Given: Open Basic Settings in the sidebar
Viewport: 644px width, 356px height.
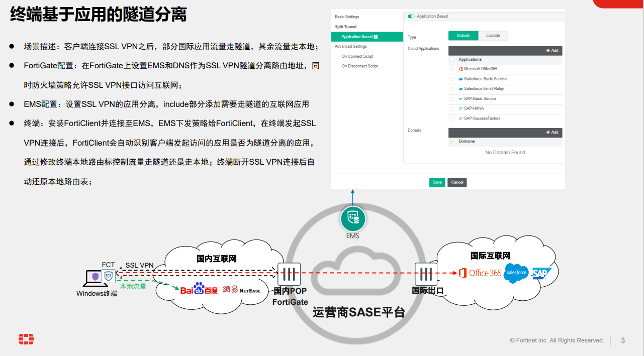Looking at the screenshot, I should (x=347, y=17).
